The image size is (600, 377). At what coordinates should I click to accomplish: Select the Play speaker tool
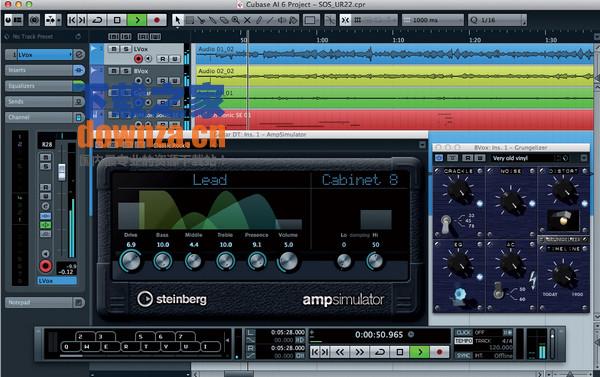(282, 20)
